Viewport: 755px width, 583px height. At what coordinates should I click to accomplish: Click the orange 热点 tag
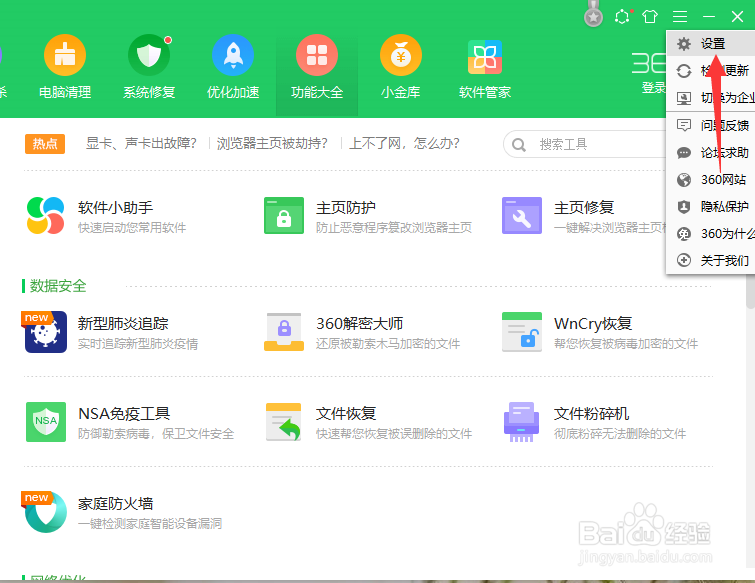click(x=45, y=144)
